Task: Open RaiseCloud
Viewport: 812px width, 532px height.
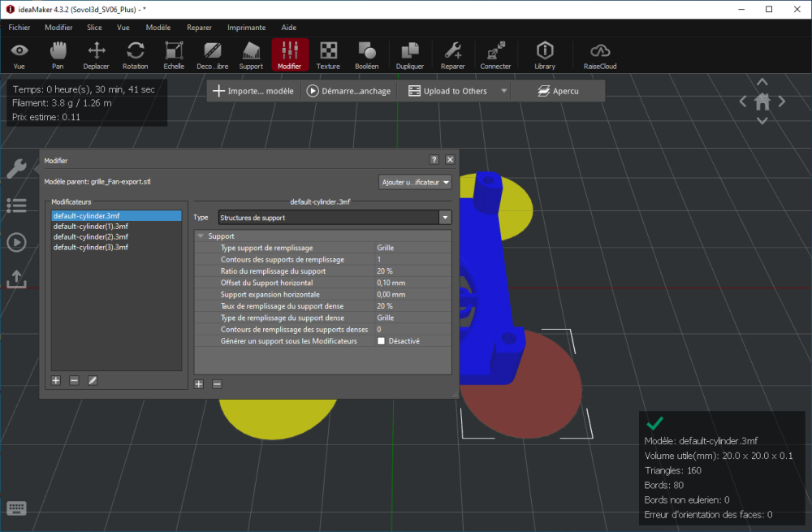Action: (600, 55)
